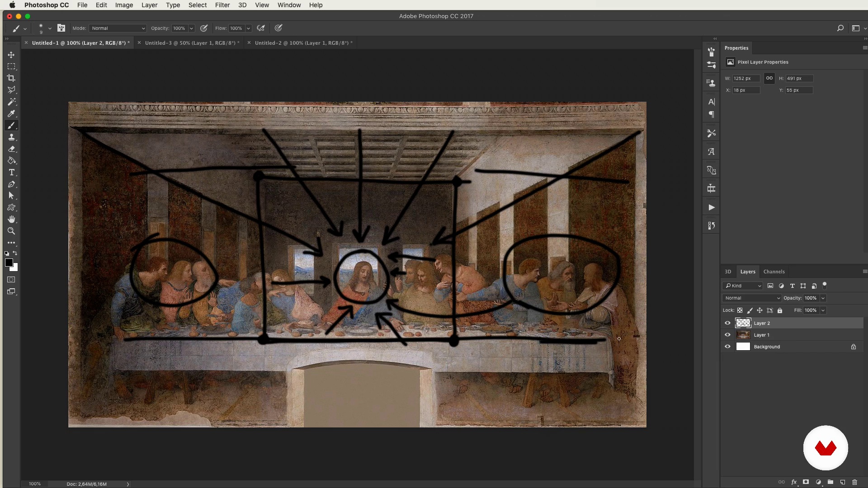Click the background color swatch

15,268
